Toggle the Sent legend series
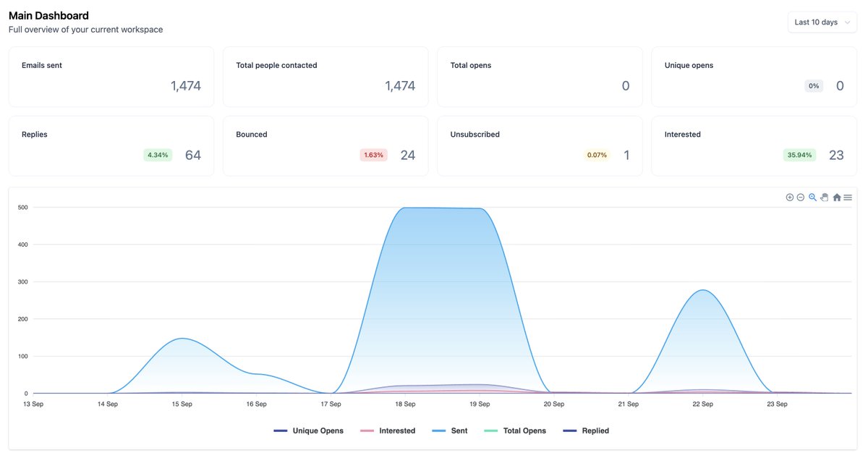 [x=449, y=431]
